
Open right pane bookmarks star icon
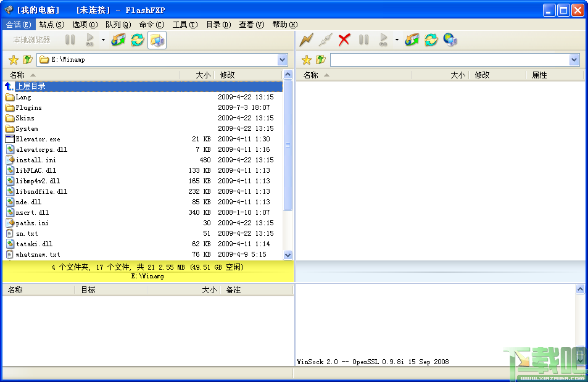pos(307,60)
